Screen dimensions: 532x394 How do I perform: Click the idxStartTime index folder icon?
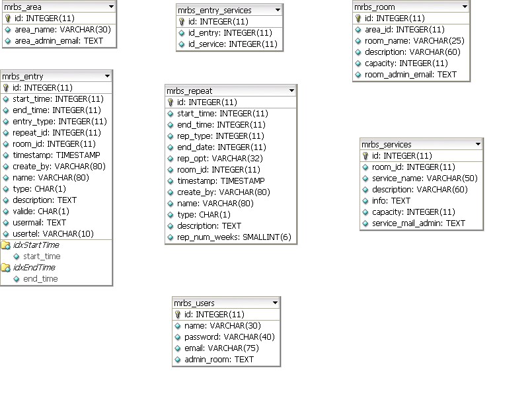(x=6, y=245)
